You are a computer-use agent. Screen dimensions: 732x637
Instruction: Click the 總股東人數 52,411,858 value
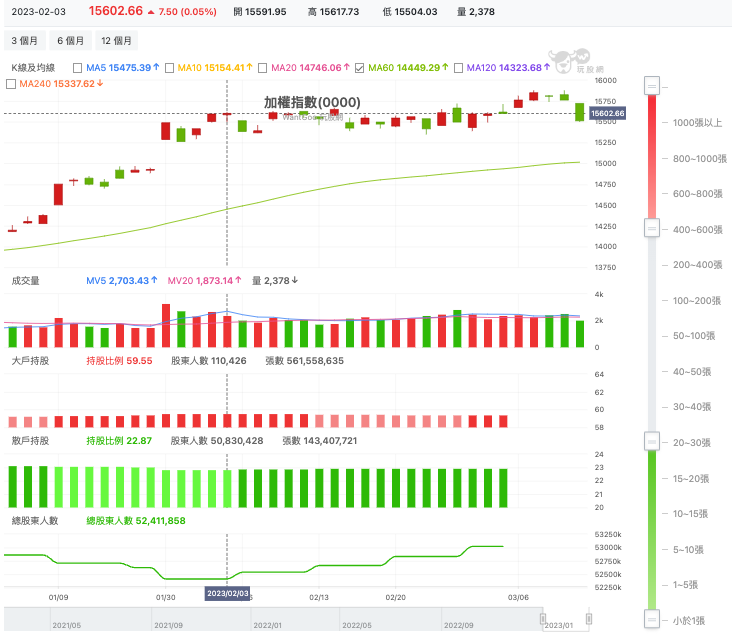coord(136,520)
